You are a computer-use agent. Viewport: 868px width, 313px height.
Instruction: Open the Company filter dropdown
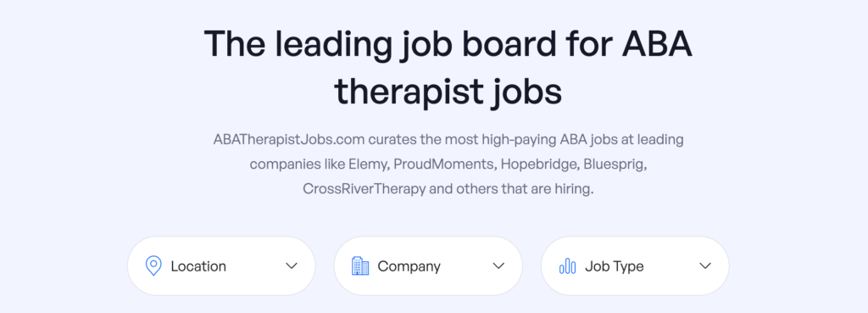428,265
